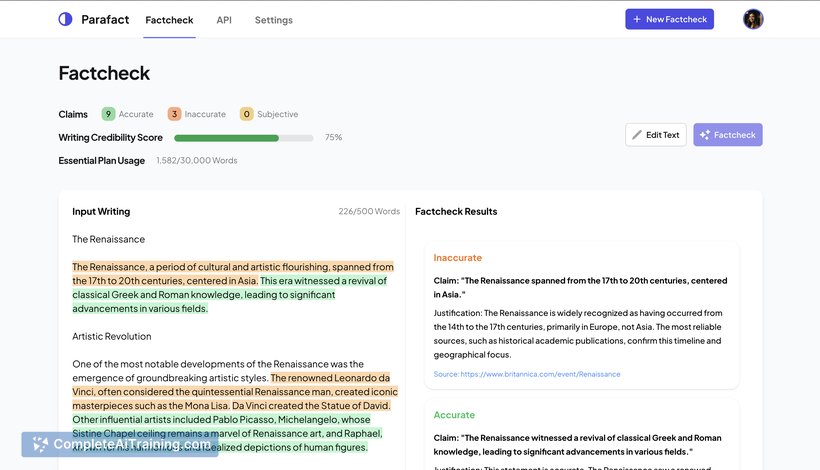Image resolution: width=820 pixels, height=470 pixels.
Task: Click the Accurate result card heading
Action: point(454,415)
